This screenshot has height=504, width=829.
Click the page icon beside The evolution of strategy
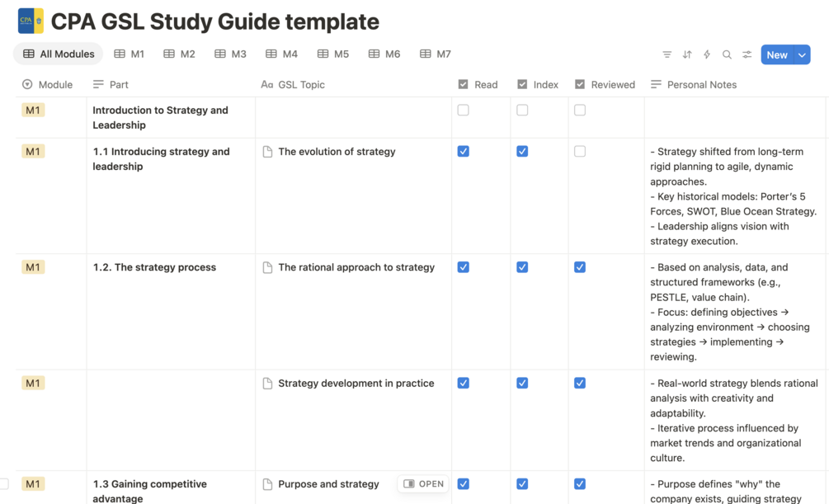tap(267, 152)
